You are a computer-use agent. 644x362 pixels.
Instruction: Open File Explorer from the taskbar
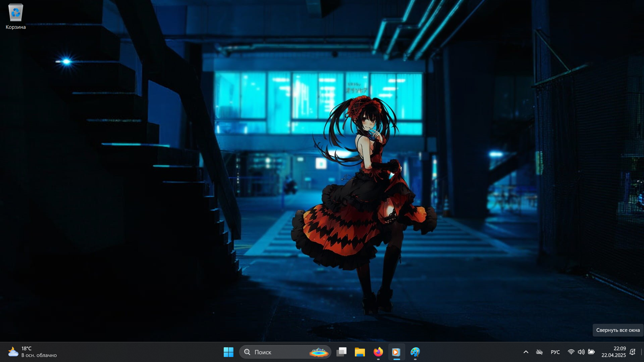coord(360,352)
